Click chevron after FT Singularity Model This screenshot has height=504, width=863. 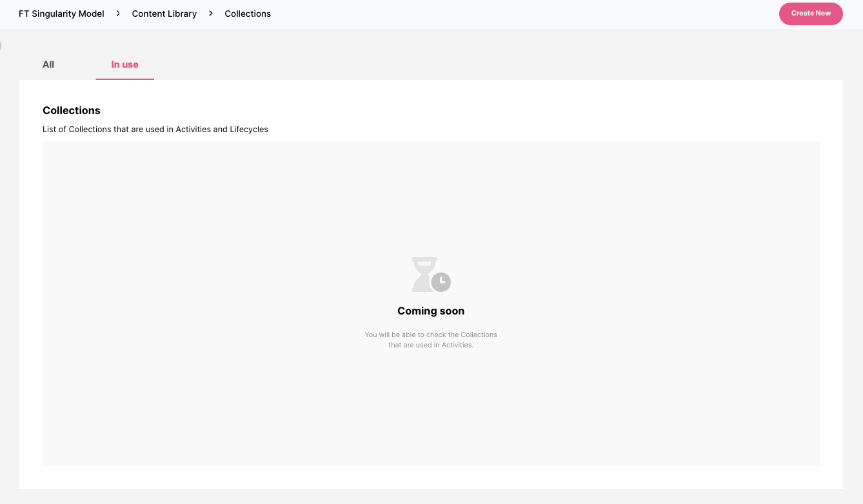point(118,13)
